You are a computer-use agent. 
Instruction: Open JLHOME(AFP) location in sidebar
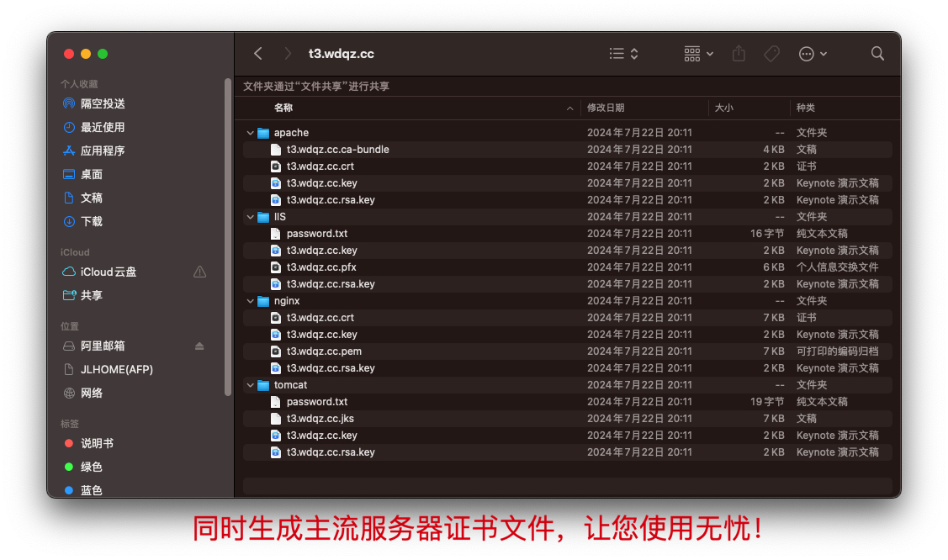coord(116,369)
